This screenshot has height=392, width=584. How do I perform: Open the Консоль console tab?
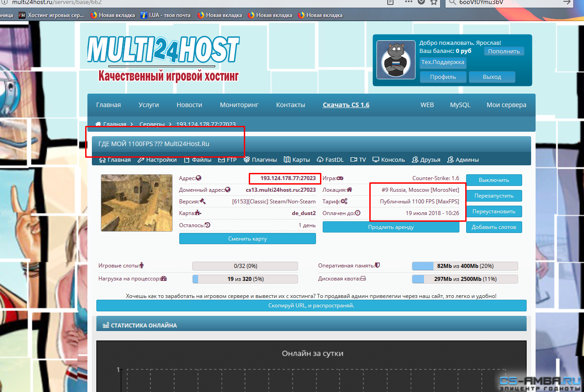389,159
